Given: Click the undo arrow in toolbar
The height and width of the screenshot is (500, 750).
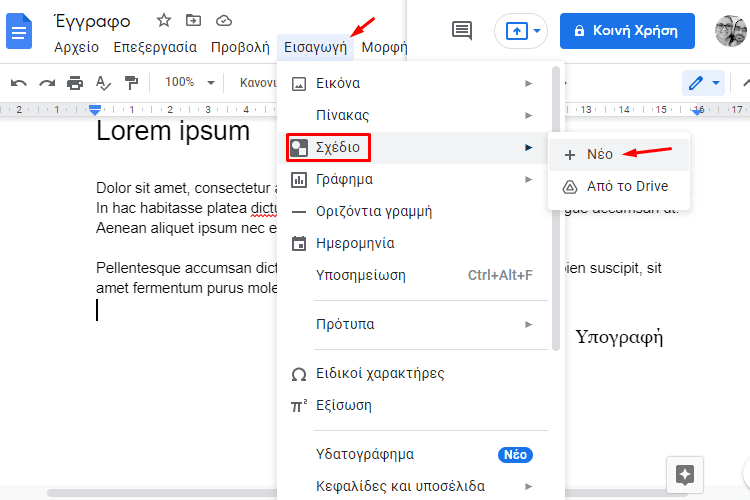Looking at the screenshot, I should 19,83.
